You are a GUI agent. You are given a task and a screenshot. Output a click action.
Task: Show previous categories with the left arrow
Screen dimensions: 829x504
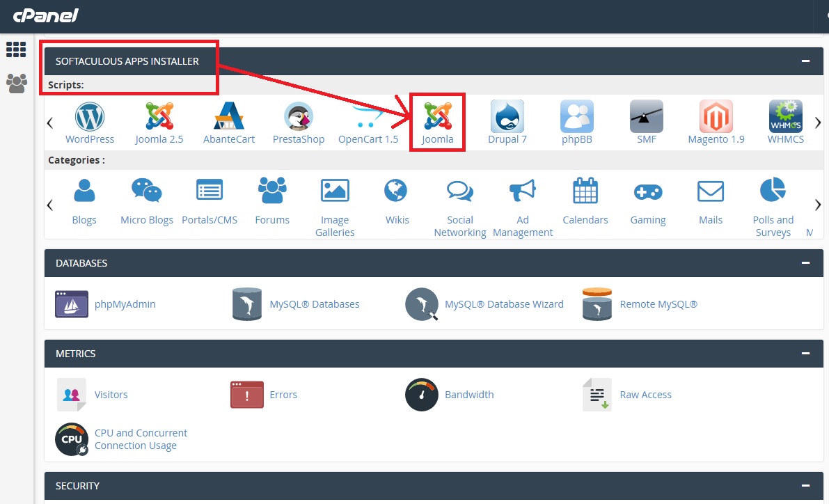[50, 205]
